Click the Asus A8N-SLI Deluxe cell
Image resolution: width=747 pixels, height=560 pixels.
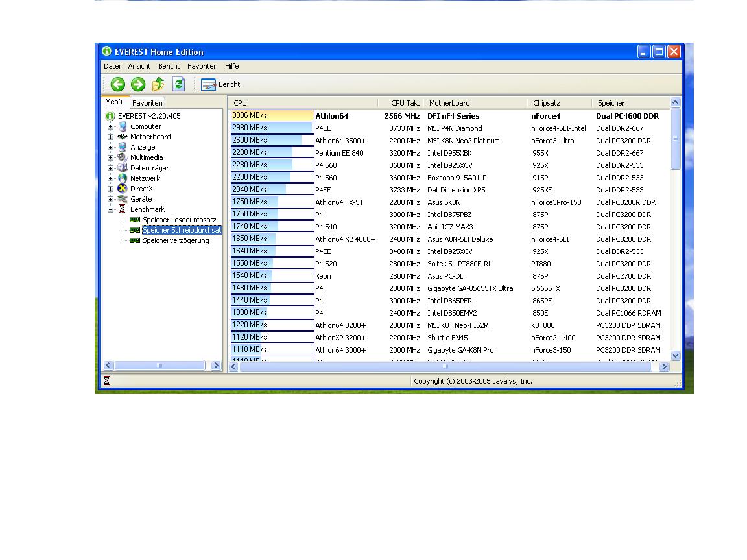pos(460,240)
